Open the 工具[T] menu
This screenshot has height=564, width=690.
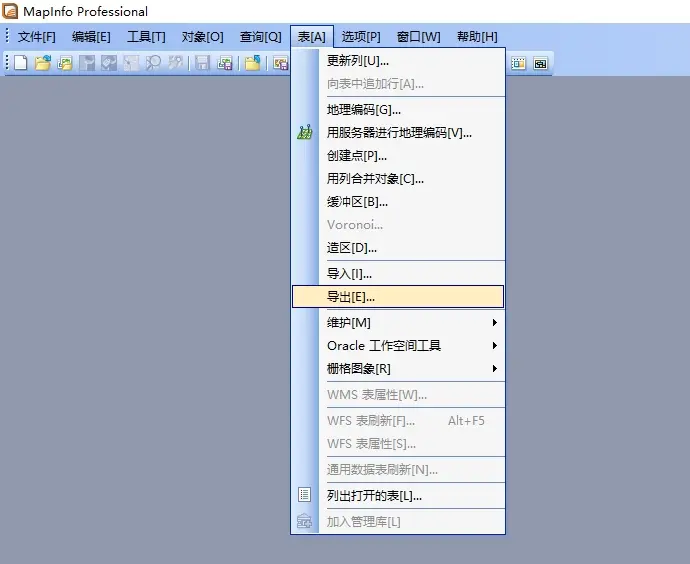coord(146,37)
